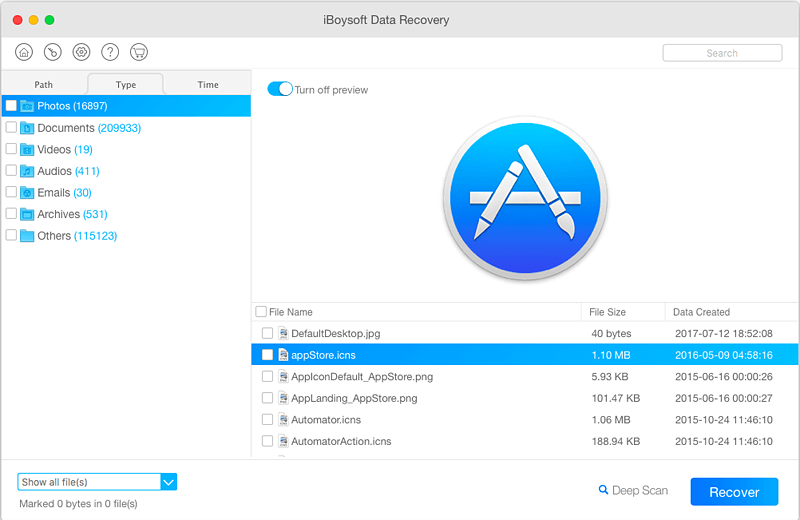800x520 pixels.
Task: Open the shopping cart purchase icon
Action: click(139, 52)
